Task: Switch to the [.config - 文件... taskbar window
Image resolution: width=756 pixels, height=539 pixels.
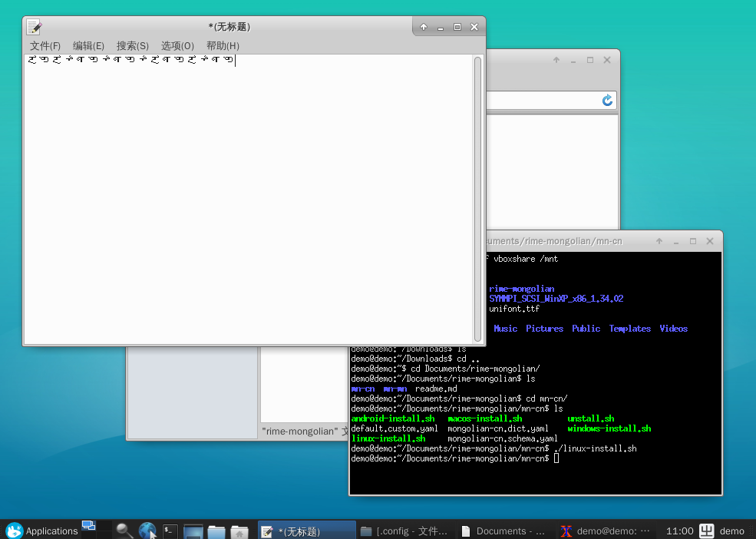Action: pyautogui.click(x=405, y=531)
